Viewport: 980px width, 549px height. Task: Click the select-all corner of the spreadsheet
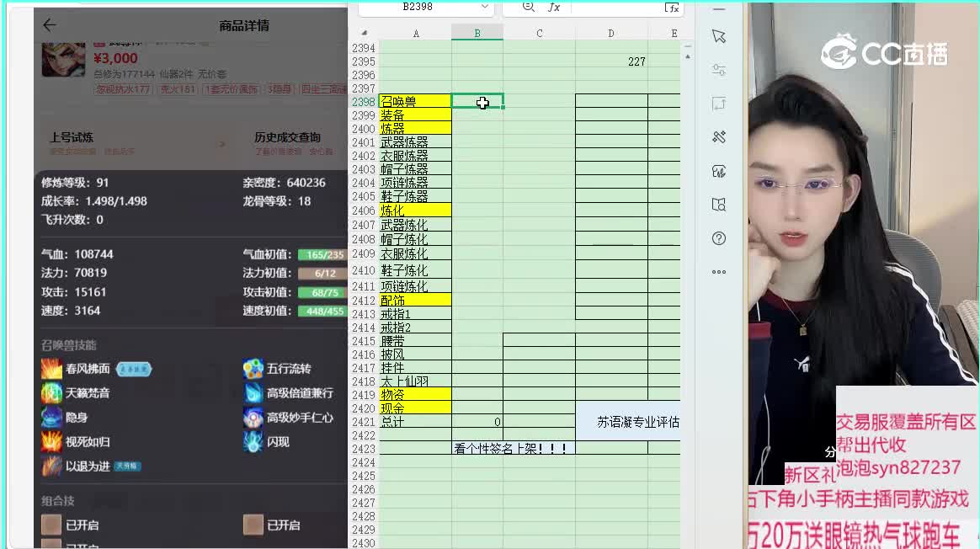pyautogui.click(x=364, y=33)
